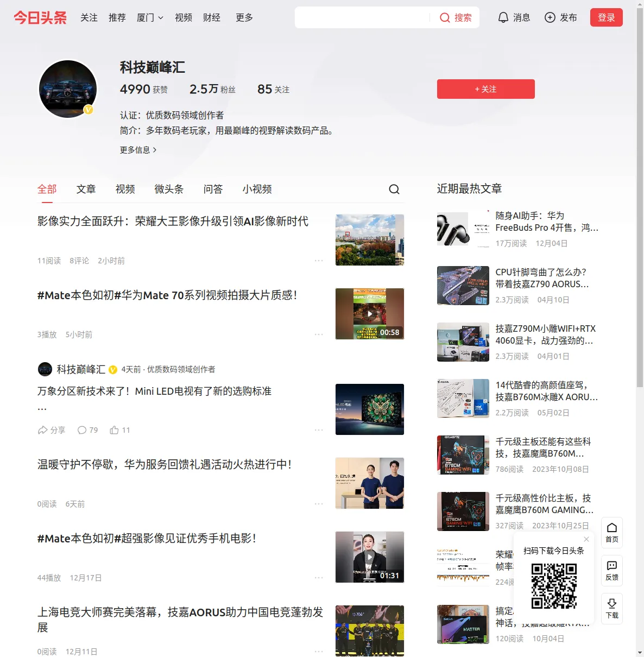Viewport: 644px width, 657px height.
Task: Open article 上海电竞大师赛完美落幕
Action: [180, 620]
